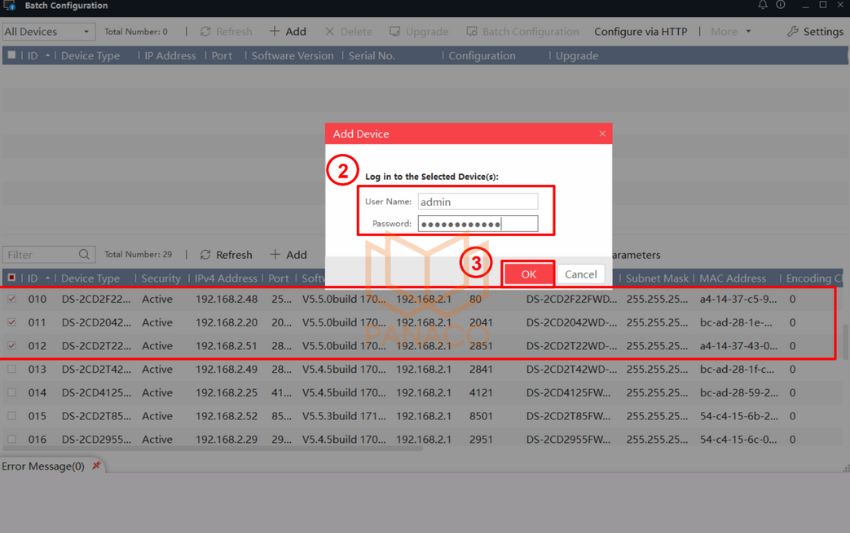Click the lower panel Add button
This screenshot has width=850, height=533.
(288, 254)
